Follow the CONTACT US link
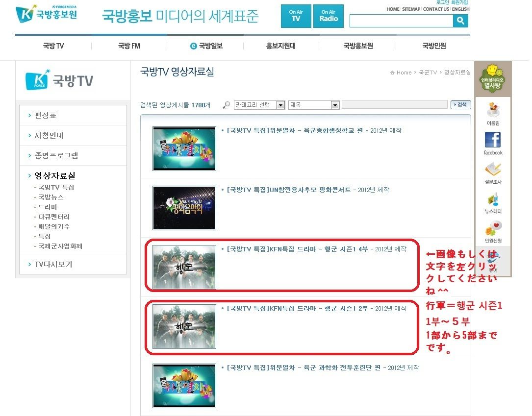Viewport: 532px width, 416px height. pos(436,9)
